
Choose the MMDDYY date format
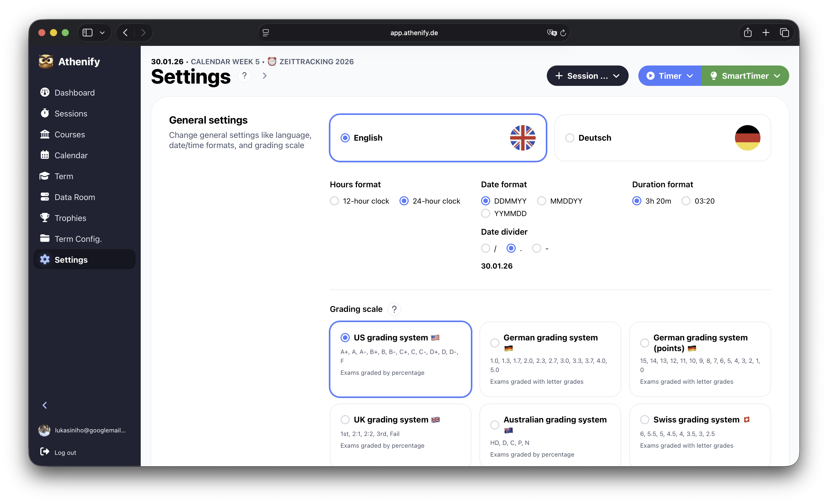tap(541, 201)
